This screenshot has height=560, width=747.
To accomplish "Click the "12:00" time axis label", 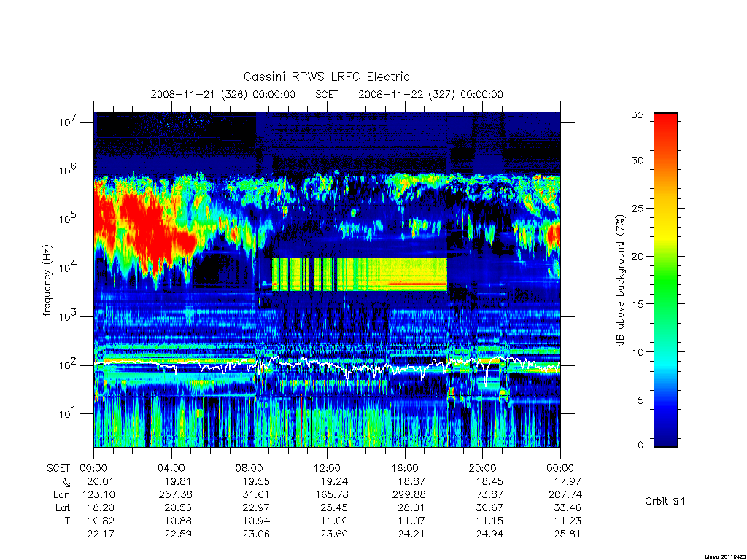I will (x=327, y=468).
